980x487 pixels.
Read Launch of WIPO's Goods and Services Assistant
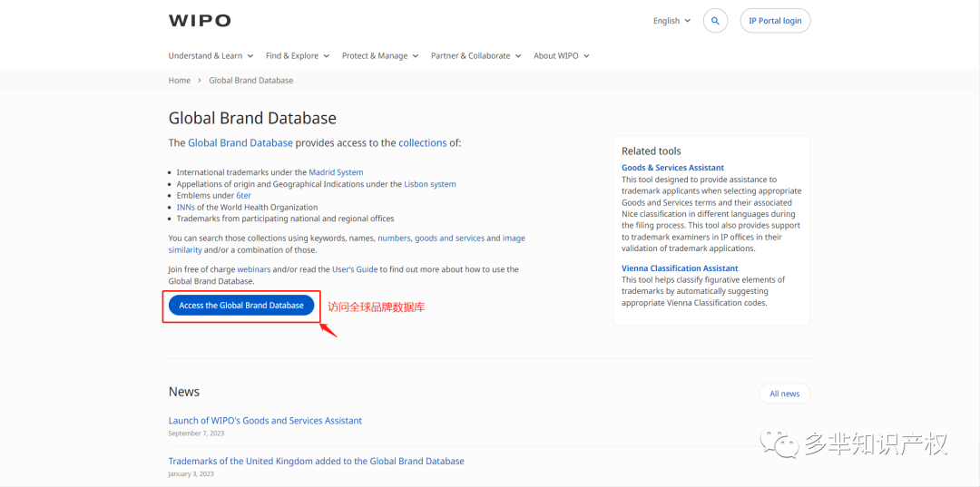click(265, 421)
